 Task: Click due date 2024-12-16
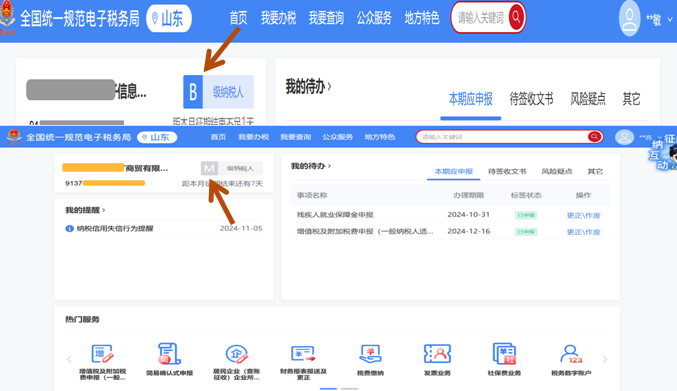click(468, 231)
